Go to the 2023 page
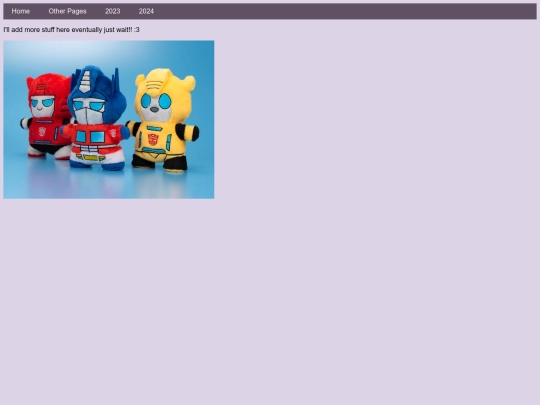The height and width of the screenshot is (405, 540). [113, 11]
